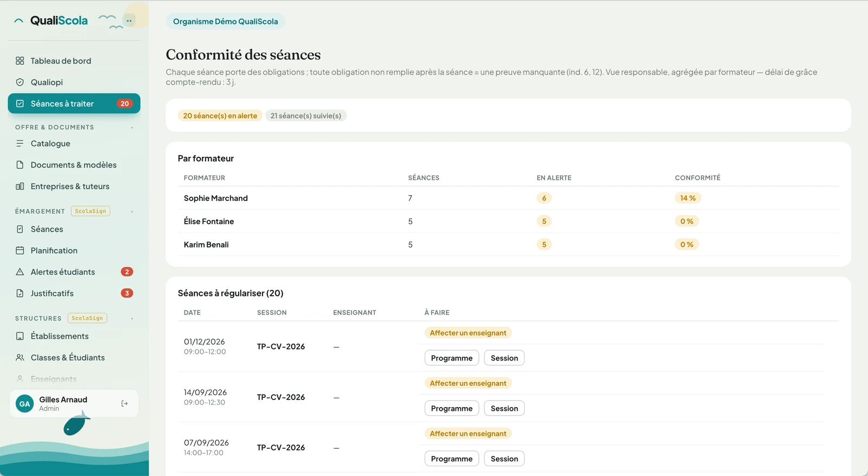
Task: Click the CONFORMITÉ column header
Action: tap(698, 178)
